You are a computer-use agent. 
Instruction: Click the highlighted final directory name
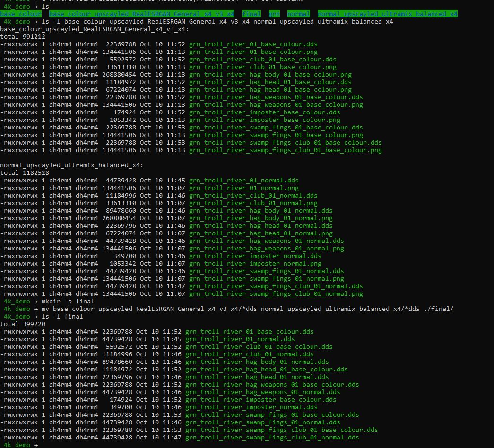click(x=251, y=14)
